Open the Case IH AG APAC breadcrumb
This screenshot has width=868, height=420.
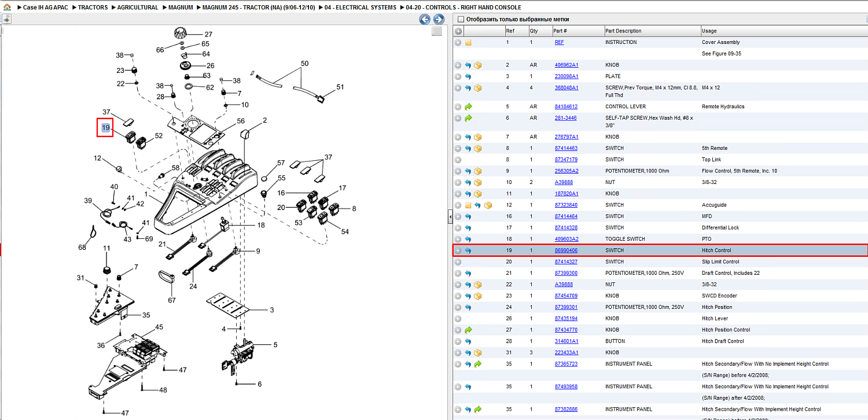[46, 8]
